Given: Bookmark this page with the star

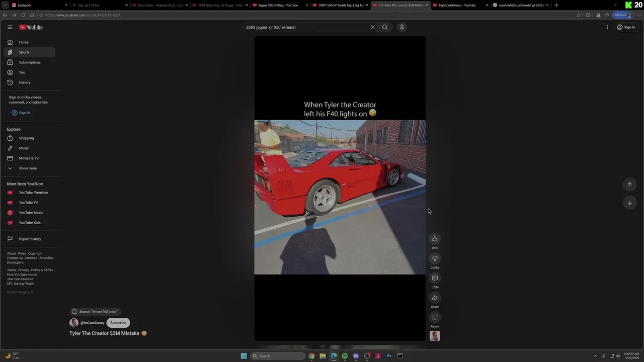Looking at the screenshot, I should [x=579, y=15].
